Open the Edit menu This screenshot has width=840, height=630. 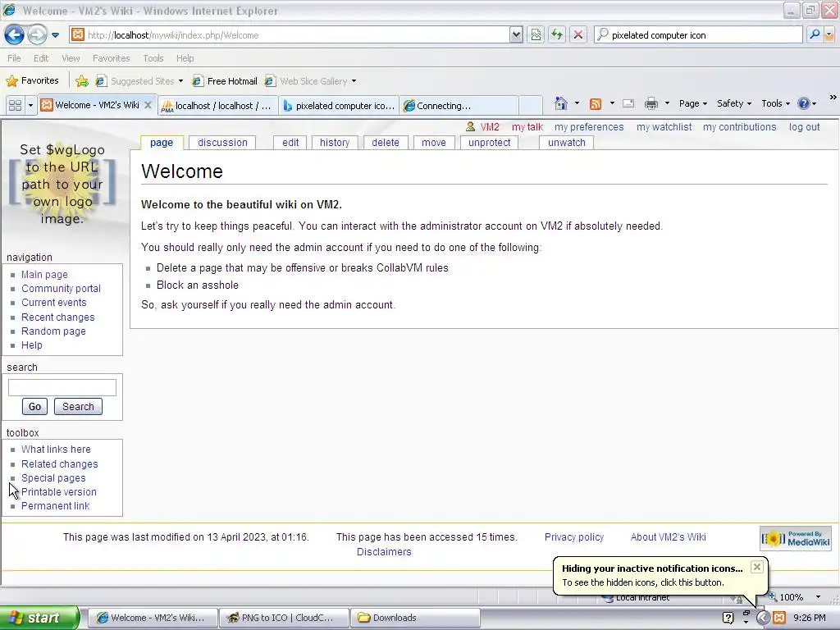point(41,58)
